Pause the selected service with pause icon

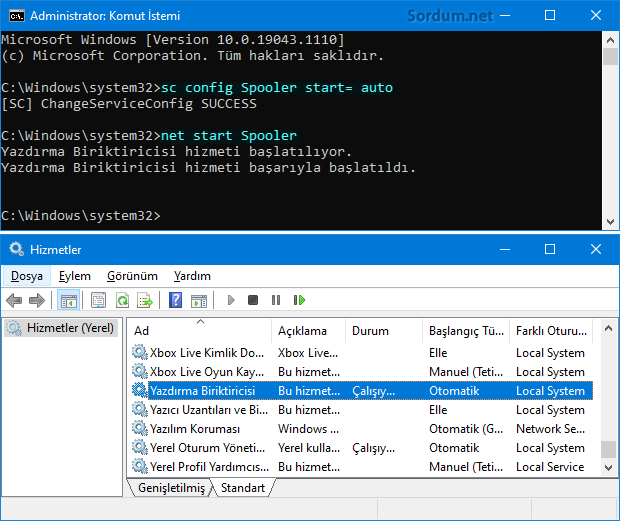point(276,300)
